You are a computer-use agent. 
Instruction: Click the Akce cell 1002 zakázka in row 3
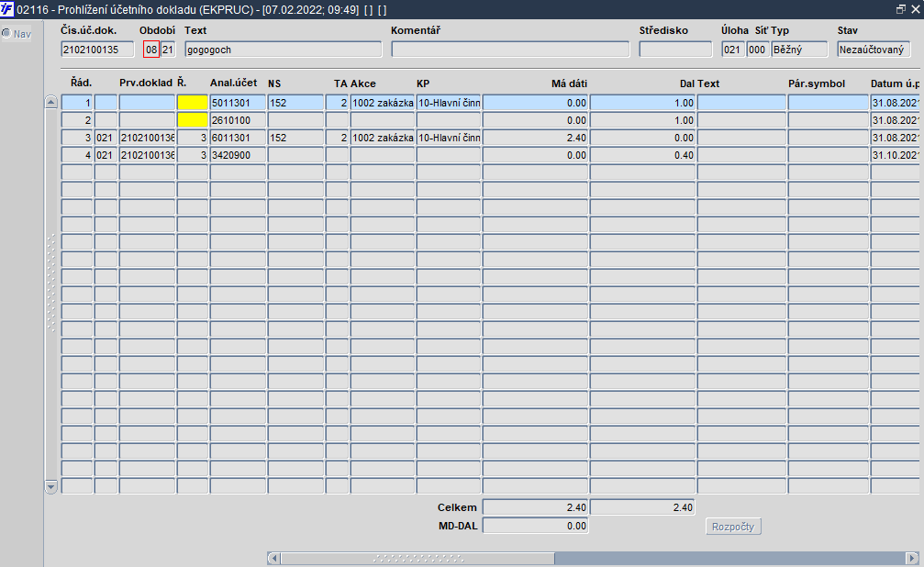[x=383, y=138]
